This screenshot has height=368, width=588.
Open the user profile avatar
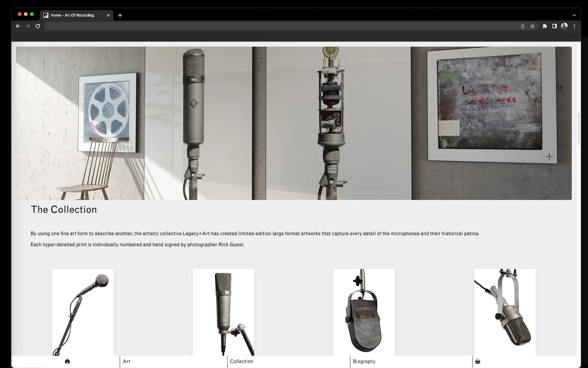(564, 26)
